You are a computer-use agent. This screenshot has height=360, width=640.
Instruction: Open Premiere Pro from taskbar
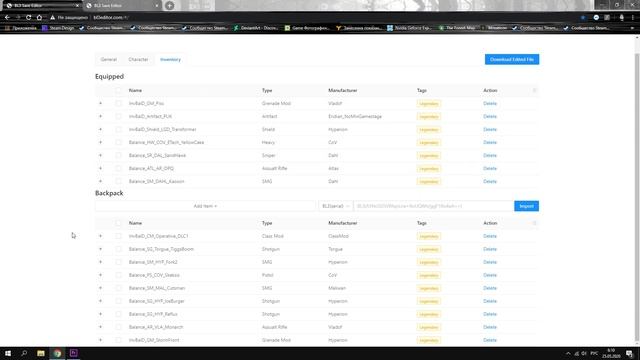[x=73, y=353]
